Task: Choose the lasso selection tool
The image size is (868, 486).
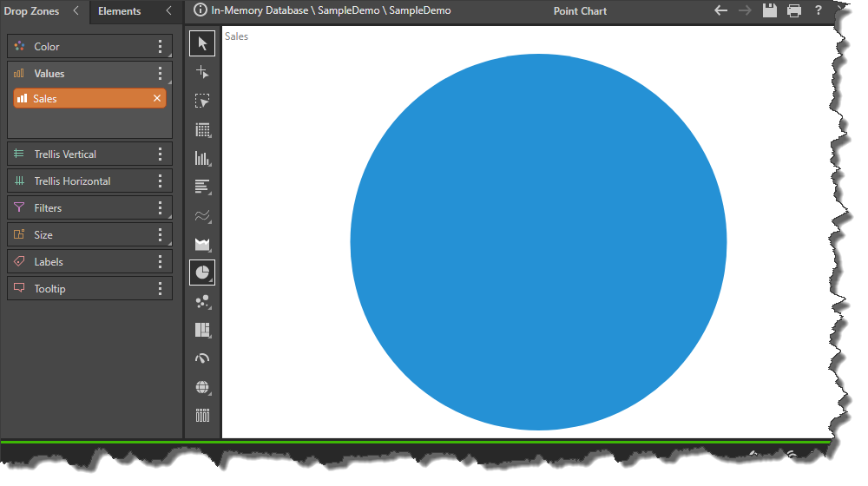Action: [202, 101]
